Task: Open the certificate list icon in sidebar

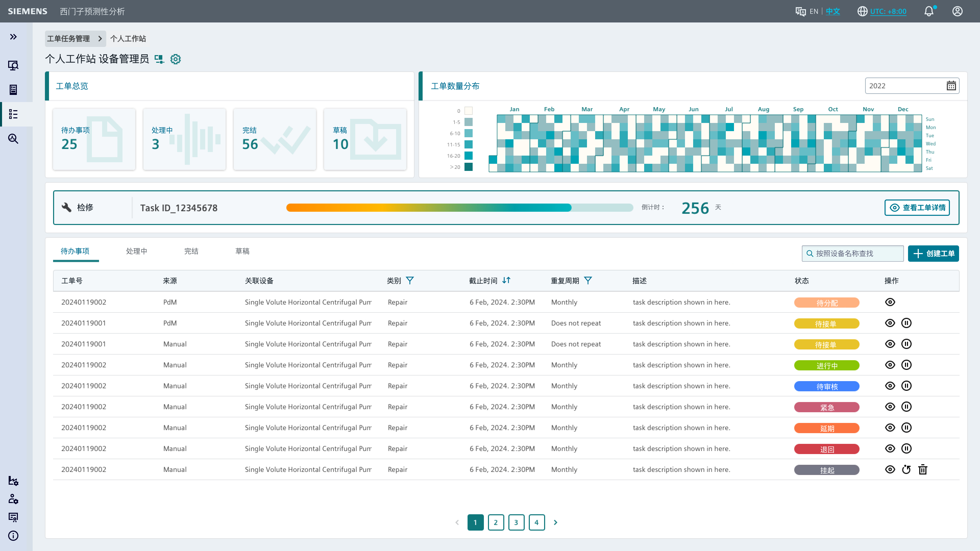Action: (13, 518)
